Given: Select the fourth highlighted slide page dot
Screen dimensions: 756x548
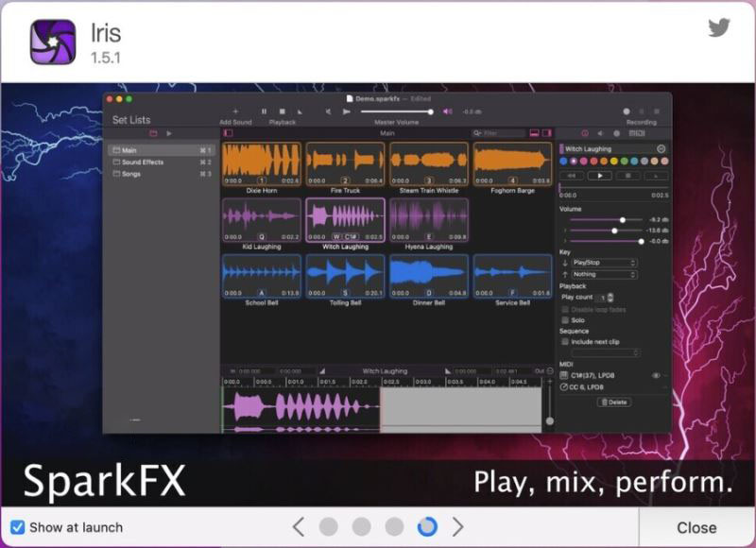Looking at the screenshot, I should click(x=427, y=527).
